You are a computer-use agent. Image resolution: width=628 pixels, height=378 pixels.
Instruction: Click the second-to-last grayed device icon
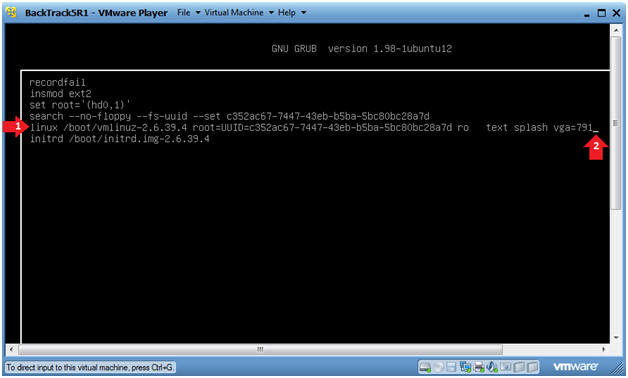tap(519, 366)
